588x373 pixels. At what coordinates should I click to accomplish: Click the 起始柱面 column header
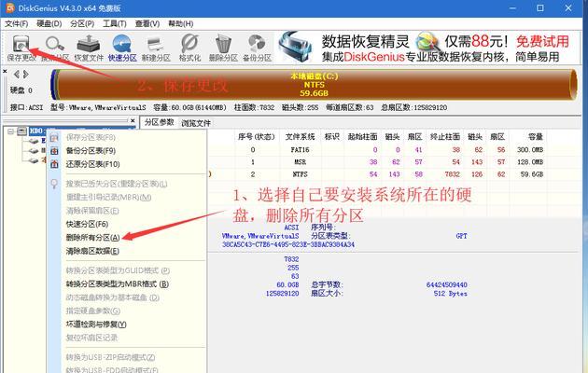362,137
